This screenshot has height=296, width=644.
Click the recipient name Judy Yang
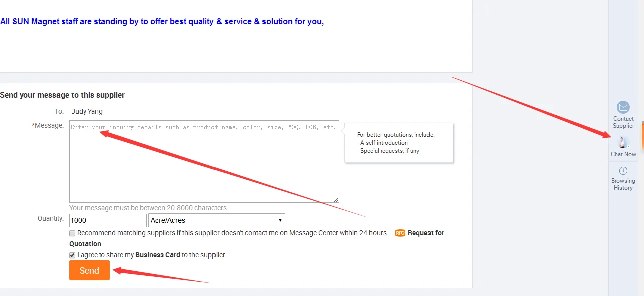tap(87, 111)
